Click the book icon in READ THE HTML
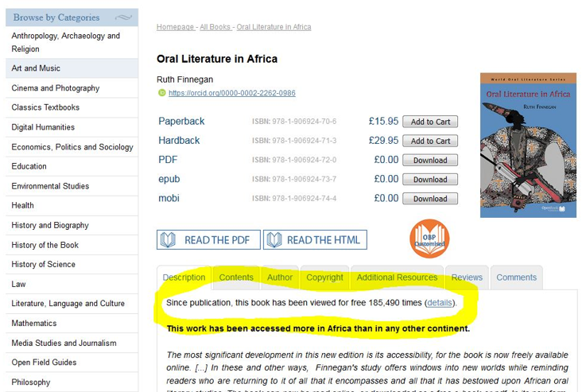The width and height of the screenshot is (586, 392). click(x=274, y=240)
